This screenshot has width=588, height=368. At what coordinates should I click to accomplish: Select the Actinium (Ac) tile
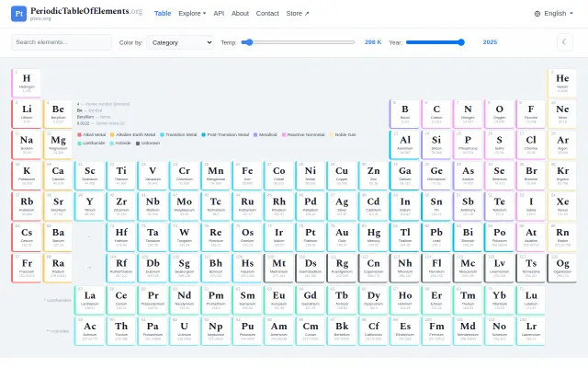pyautogui.click(x=90, y=331)
